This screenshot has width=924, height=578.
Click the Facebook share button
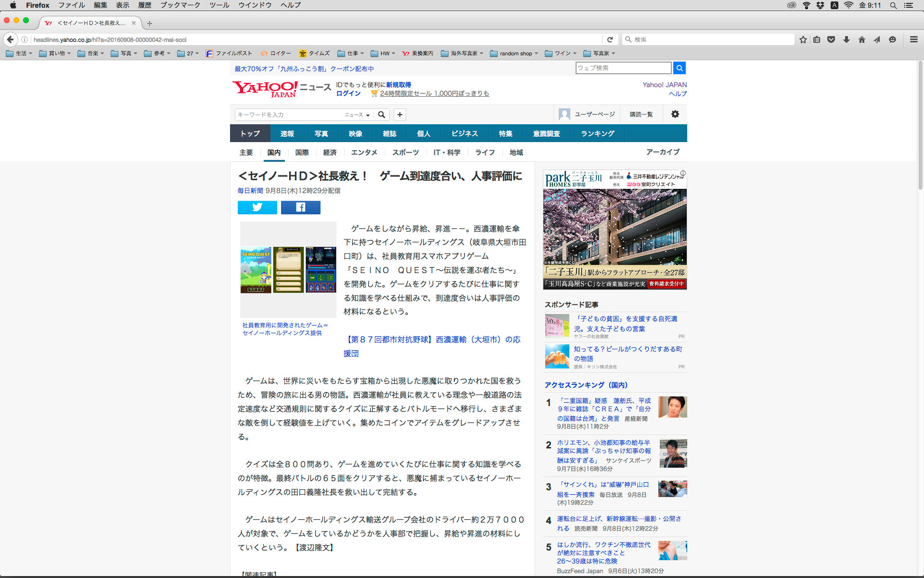pos(300,207)
